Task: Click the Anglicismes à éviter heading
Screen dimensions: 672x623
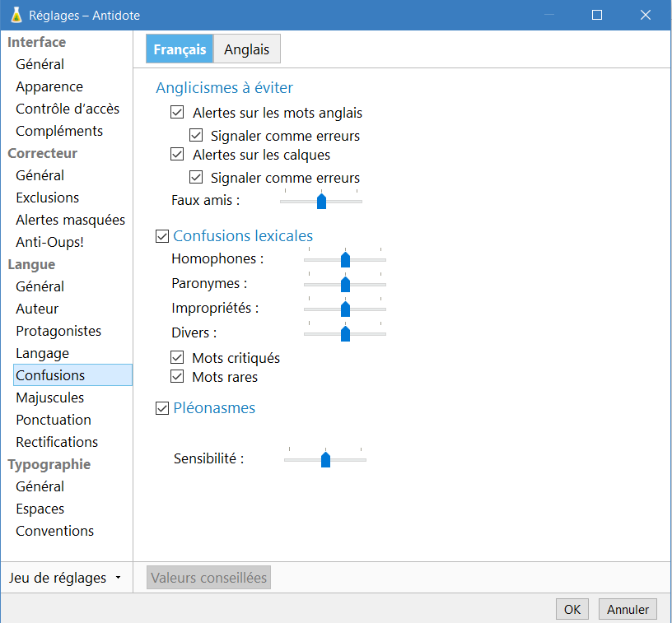Action: 224,87
